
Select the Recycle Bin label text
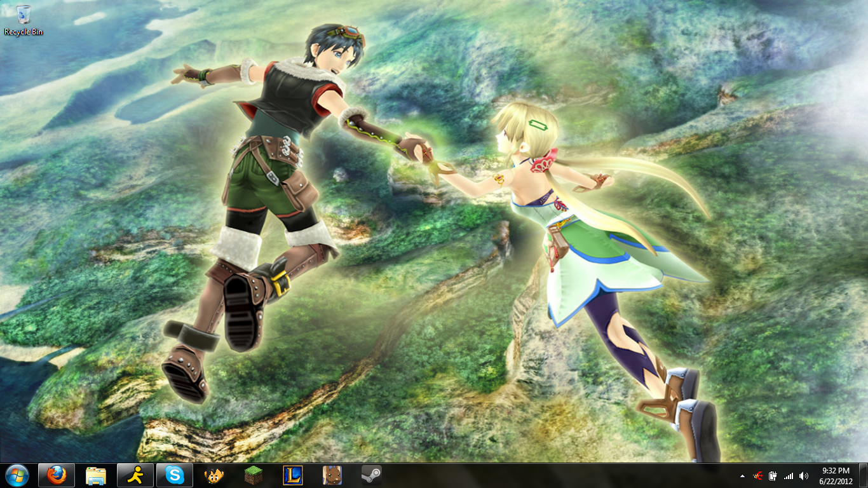point(24,32)
